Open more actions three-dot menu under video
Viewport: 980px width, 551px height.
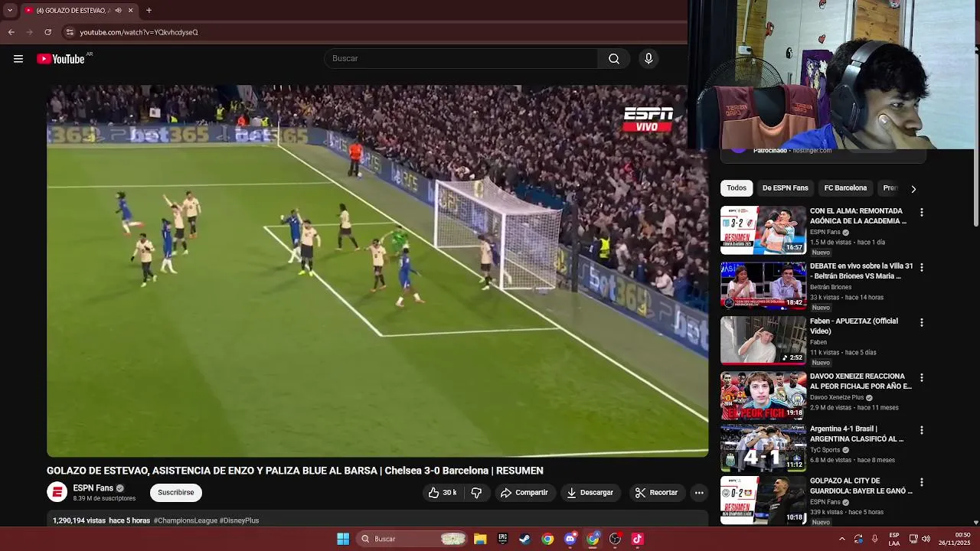[x=699, y=493]
